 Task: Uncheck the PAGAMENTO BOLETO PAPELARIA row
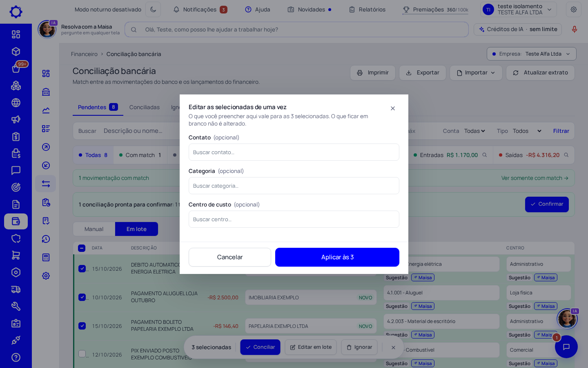(x=82, y=326)
